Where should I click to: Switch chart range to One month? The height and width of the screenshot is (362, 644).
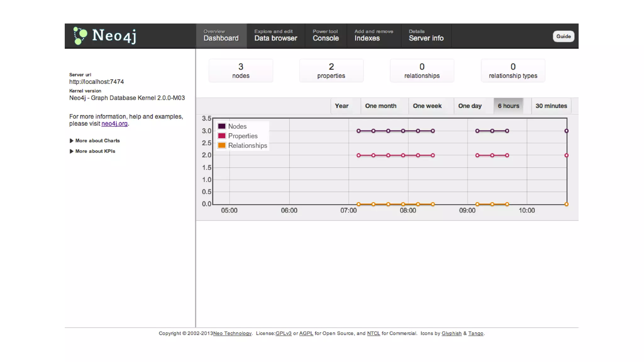380,106
